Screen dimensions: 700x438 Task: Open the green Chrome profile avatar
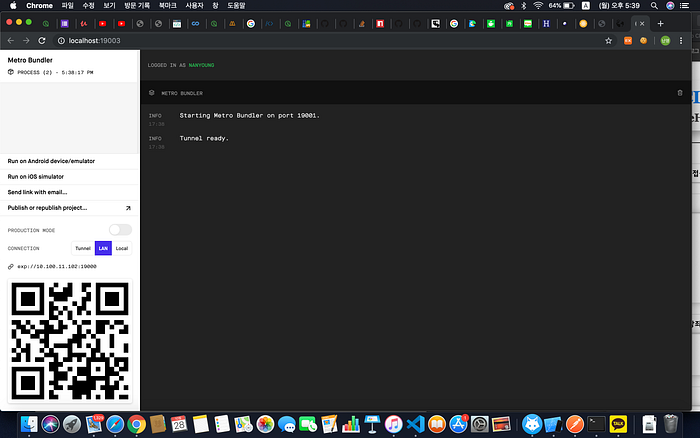(x=665, y=41)
